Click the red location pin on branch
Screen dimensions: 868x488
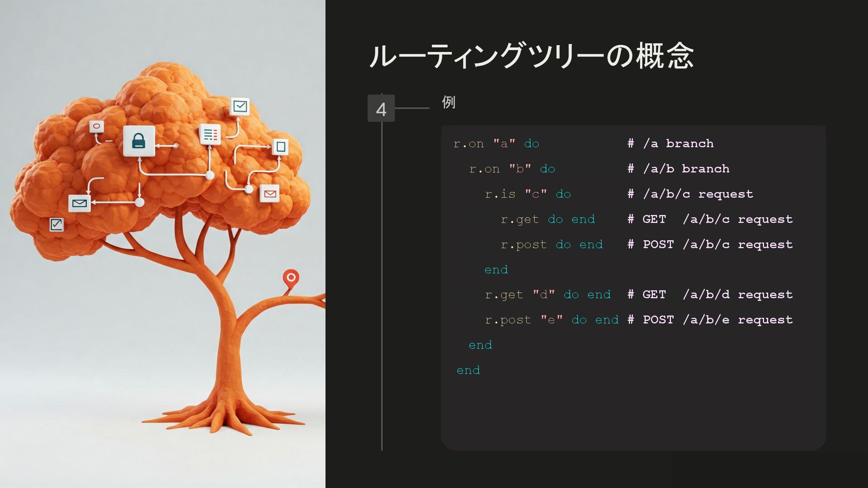[x=291, y=278]
